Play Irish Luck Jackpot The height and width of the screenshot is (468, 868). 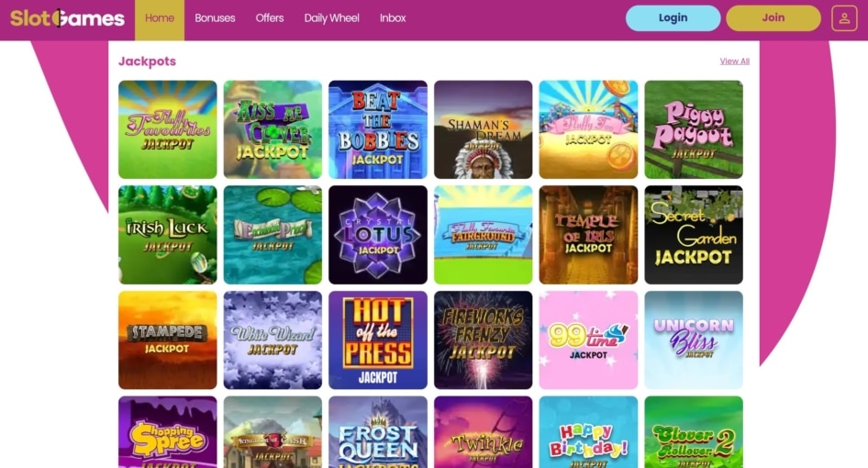tap(168, 235)
